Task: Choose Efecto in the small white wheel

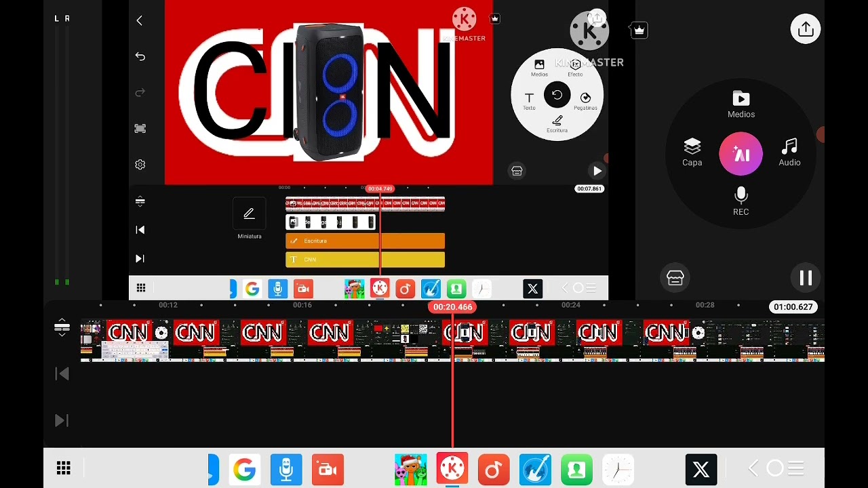Action: [575, 68]
